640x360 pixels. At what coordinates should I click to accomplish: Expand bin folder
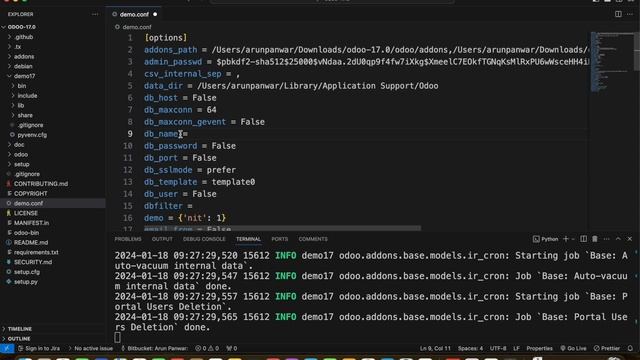(22, 86)
